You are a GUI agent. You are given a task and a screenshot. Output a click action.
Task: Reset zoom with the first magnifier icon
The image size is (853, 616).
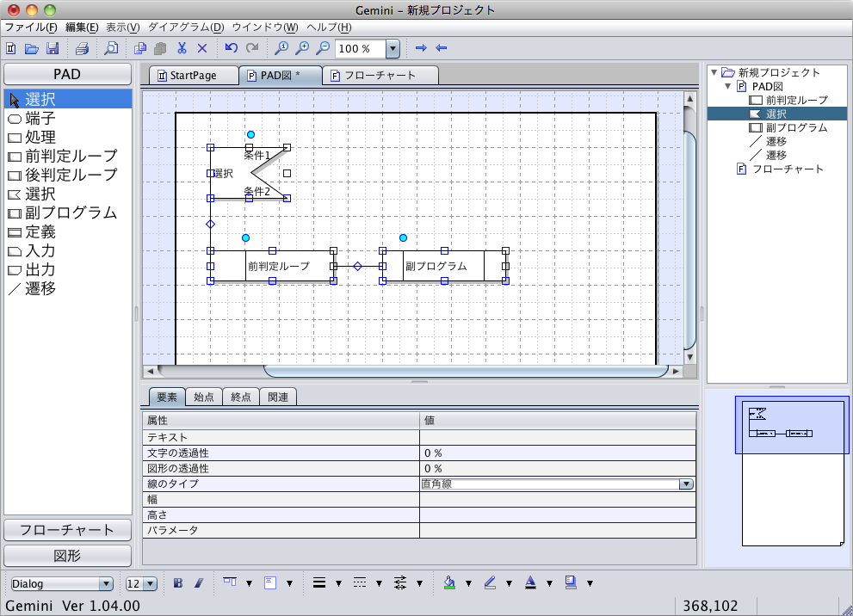pos(281,48)
